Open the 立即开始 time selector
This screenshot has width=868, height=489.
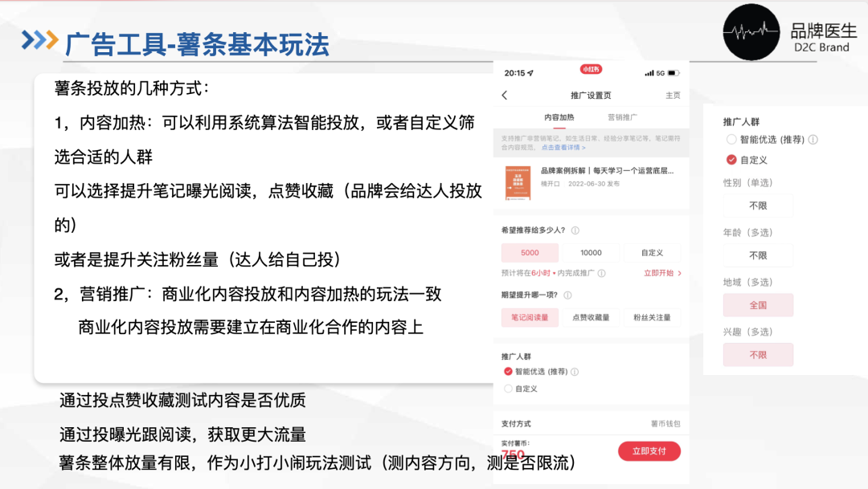point(662,273)
